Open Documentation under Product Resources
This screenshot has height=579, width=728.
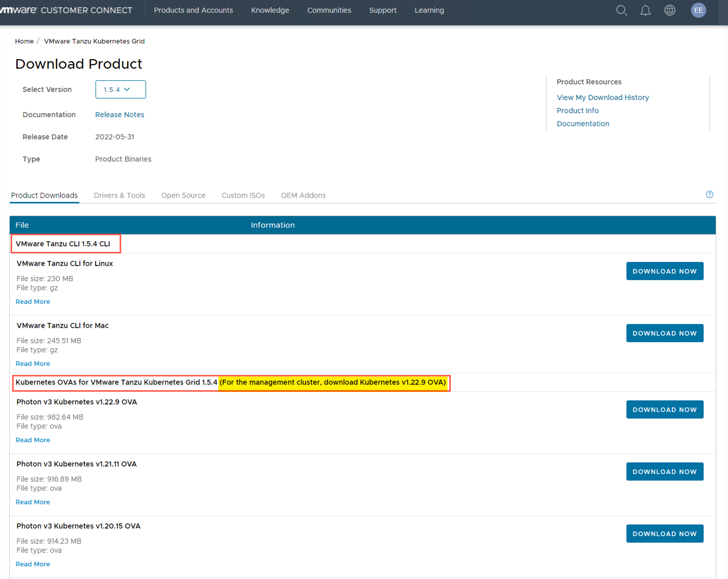point(583,124)
